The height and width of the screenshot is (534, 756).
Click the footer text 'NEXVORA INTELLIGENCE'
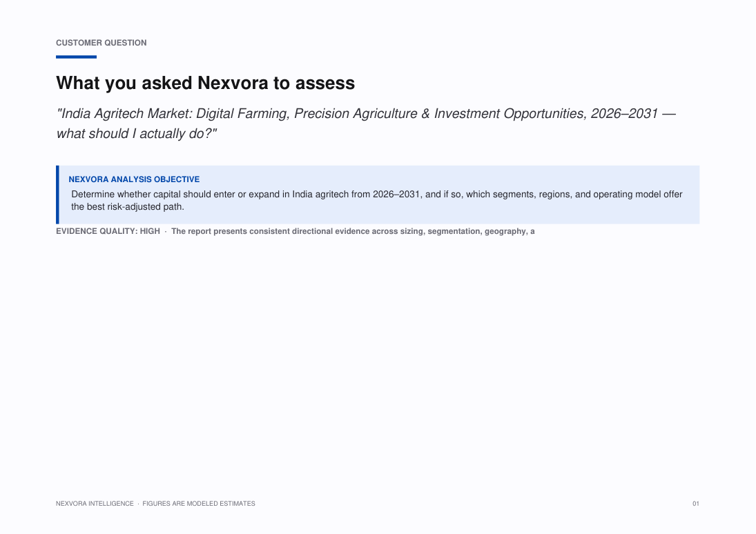(95, 504)
